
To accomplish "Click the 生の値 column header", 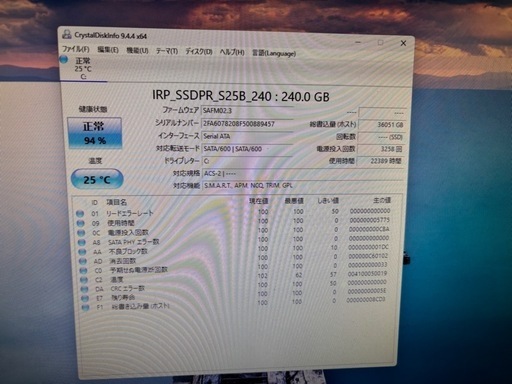I will 382,200.
